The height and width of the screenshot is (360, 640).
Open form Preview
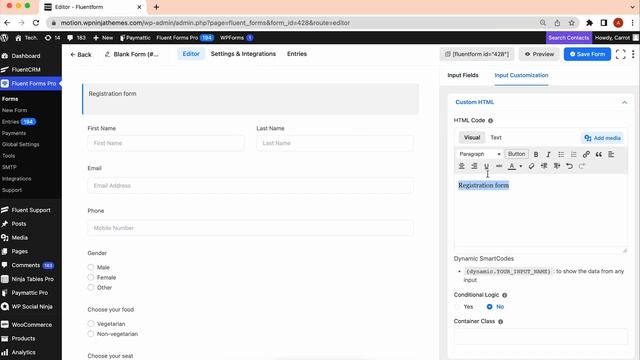pyautogui.click(x=539, y=54)
